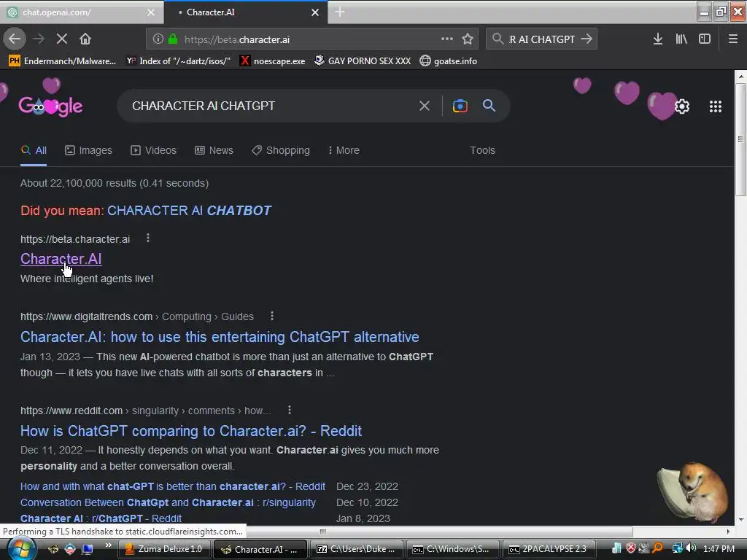This screenshot has width=747, height=560.
Task: Open How and with what chat-GPT sublink
Action: click(173, 486)
